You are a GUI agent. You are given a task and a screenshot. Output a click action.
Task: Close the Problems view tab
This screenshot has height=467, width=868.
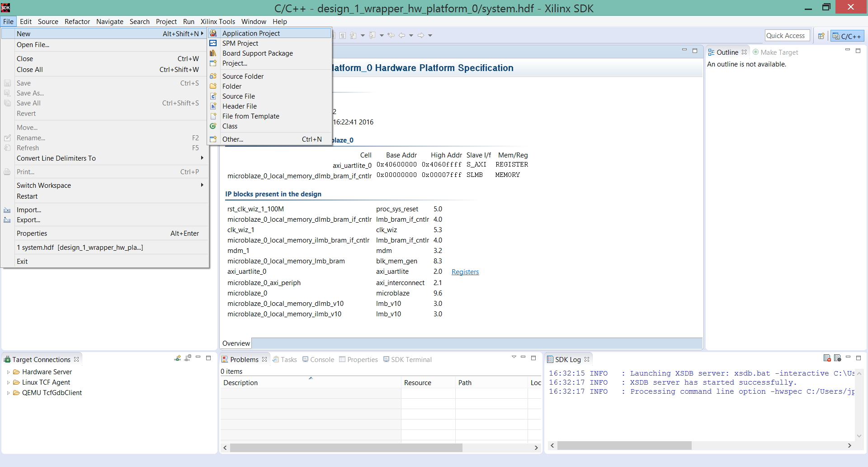click(x=264, y=359)
